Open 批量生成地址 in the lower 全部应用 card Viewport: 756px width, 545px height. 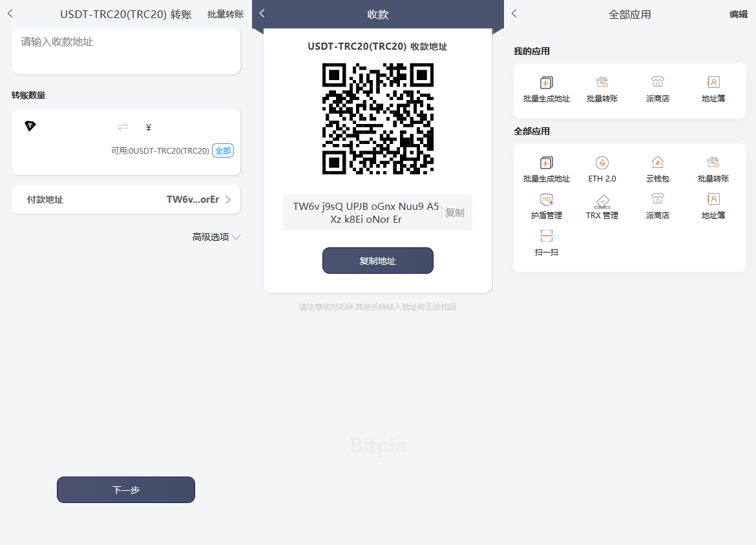click(x=546, y=170)
